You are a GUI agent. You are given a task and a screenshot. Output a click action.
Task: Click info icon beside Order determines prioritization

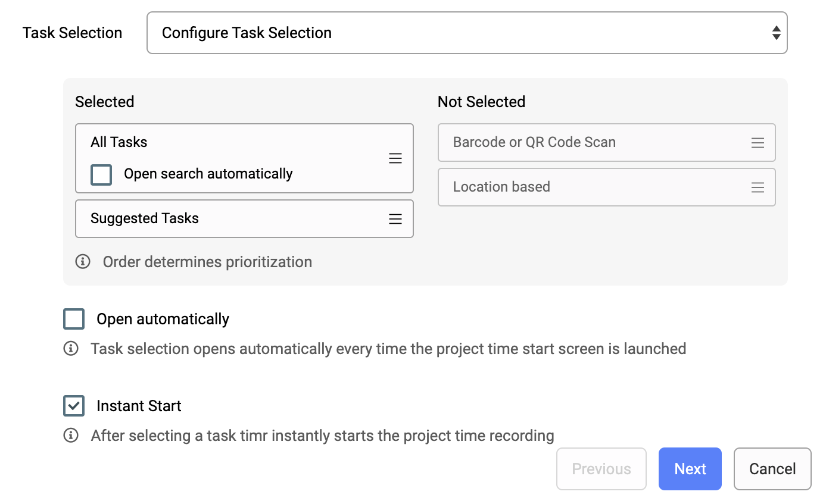coord(83,262)
